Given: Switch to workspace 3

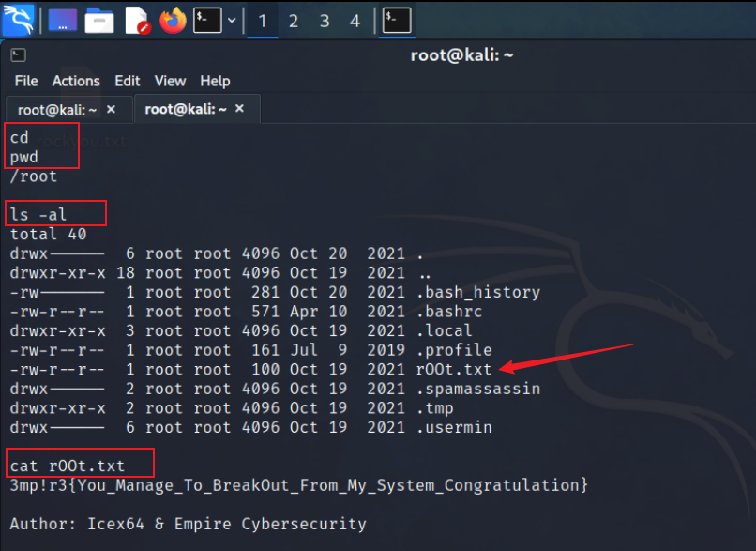Looking at the screenshot, I should pos(324,21).
